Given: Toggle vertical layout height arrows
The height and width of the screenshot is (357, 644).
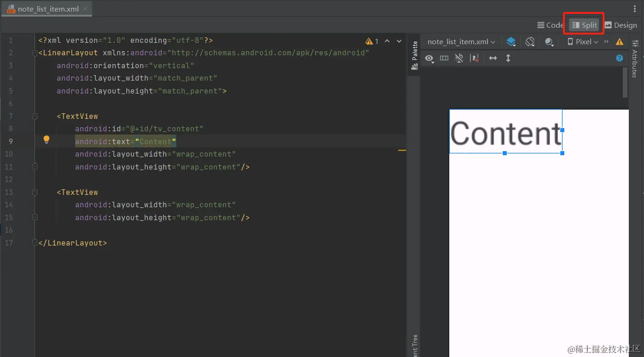Looking at the screenshot, I should [508, 58].
